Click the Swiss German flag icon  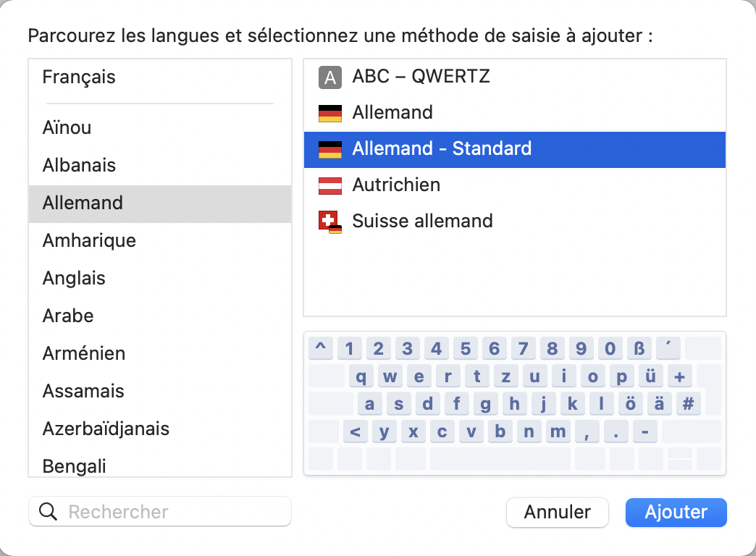[x=330, y=222]
